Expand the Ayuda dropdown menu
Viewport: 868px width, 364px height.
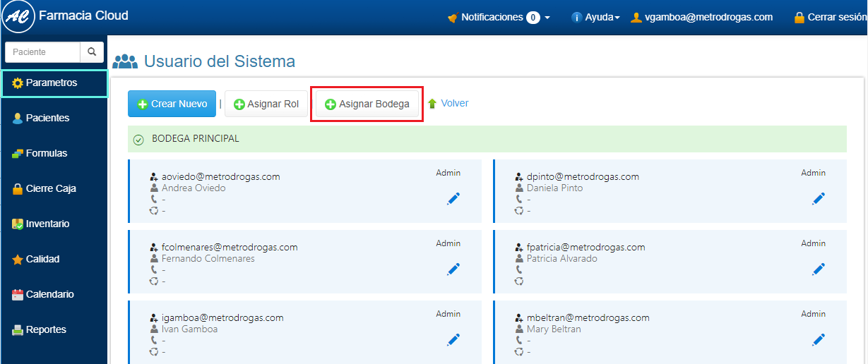tap(595, 17)
